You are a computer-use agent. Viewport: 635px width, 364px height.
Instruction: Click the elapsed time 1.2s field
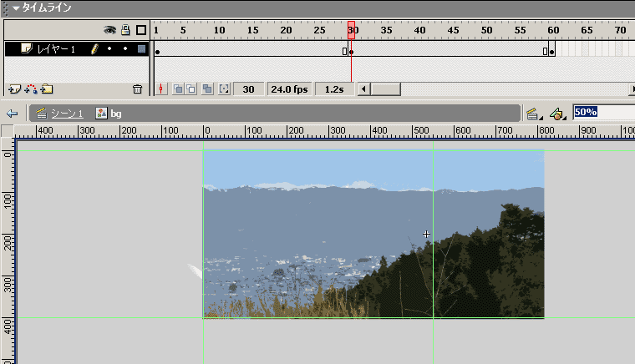click(334, 89)
